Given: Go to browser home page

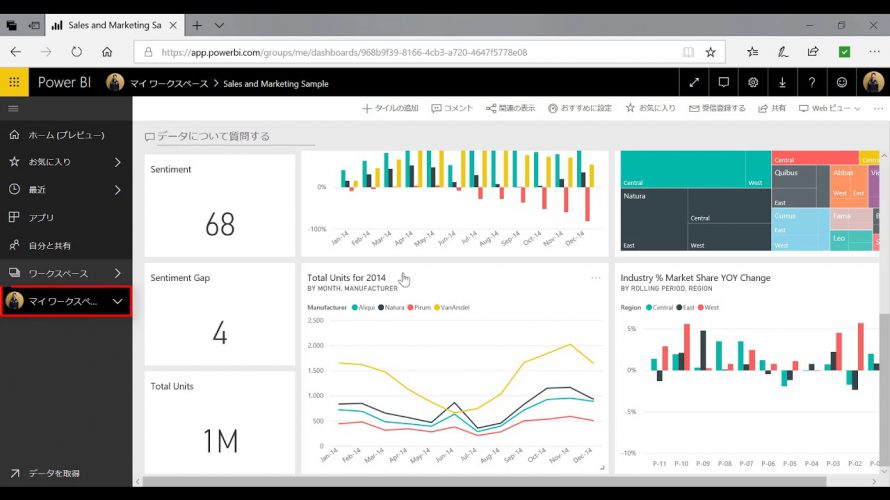Looking at the screenshot, I should (x=107, y=52).
